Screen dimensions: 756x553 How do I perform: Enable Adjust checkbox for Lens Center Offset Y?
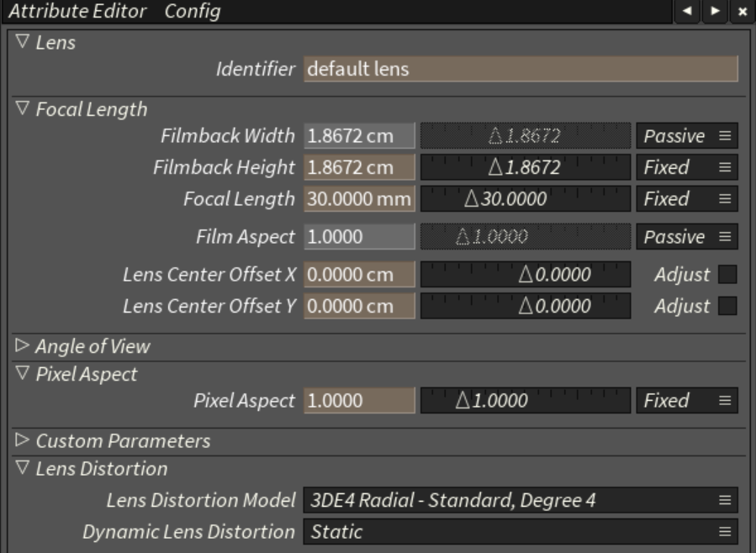pos(727,306)
